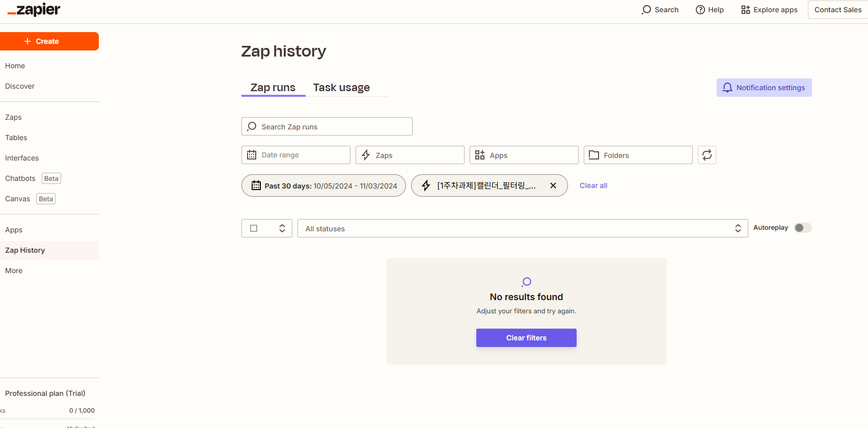Screen dimensions: 868x428
Task: Open Canvas in sidebar
Action: (18, 199)
